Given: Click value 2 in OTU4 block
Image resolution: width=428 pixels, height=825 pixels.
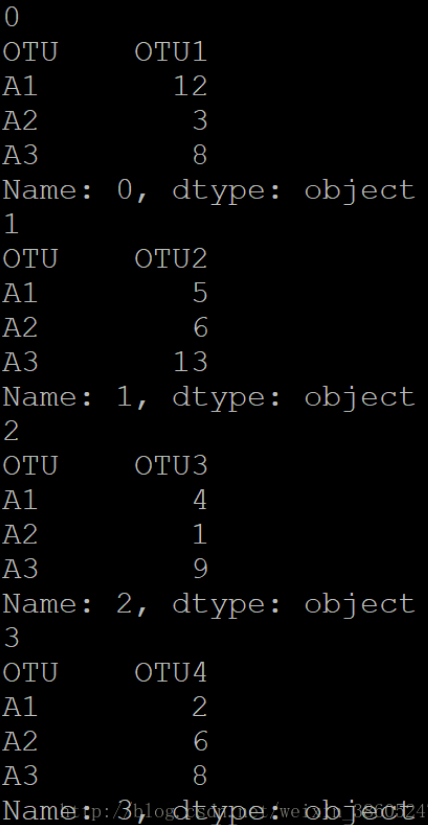Looking at the screenshot, I should click(x=200, y=707).
